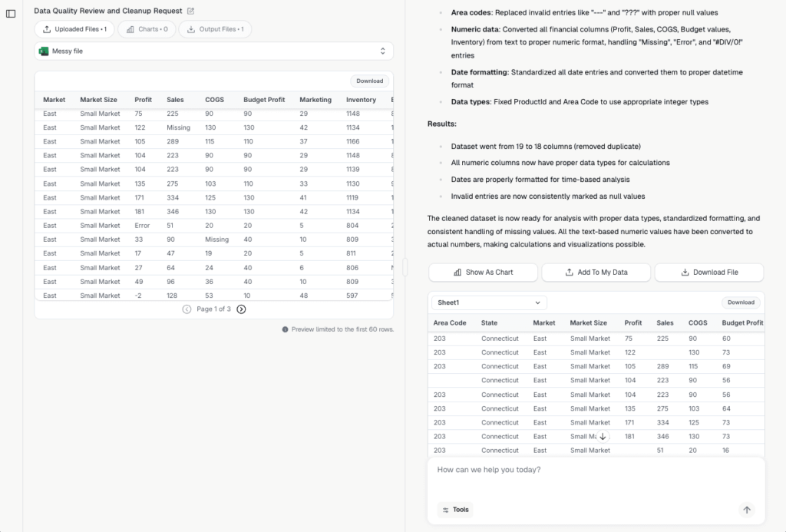Click the chat input asking how we can help

pos(537,470)
